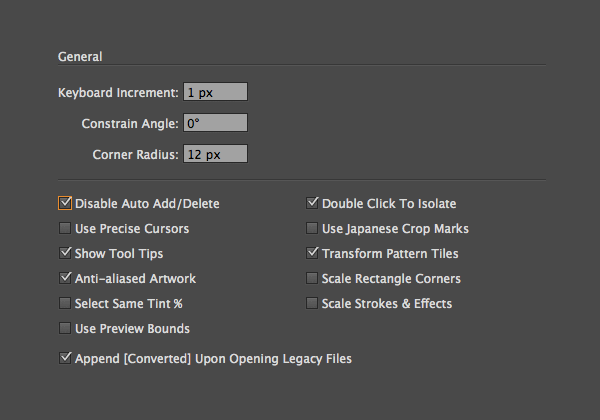Uncheck the Transform Pattern Tiles checkbox
This screenshot has height=420, width=600.
click(x=313, y=253)
